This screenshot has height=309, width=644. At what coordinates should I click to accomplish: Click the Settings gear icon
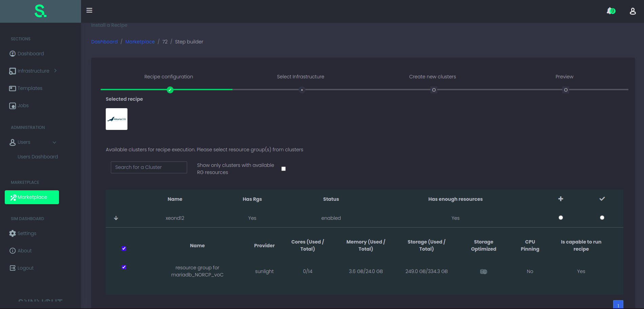13,233
